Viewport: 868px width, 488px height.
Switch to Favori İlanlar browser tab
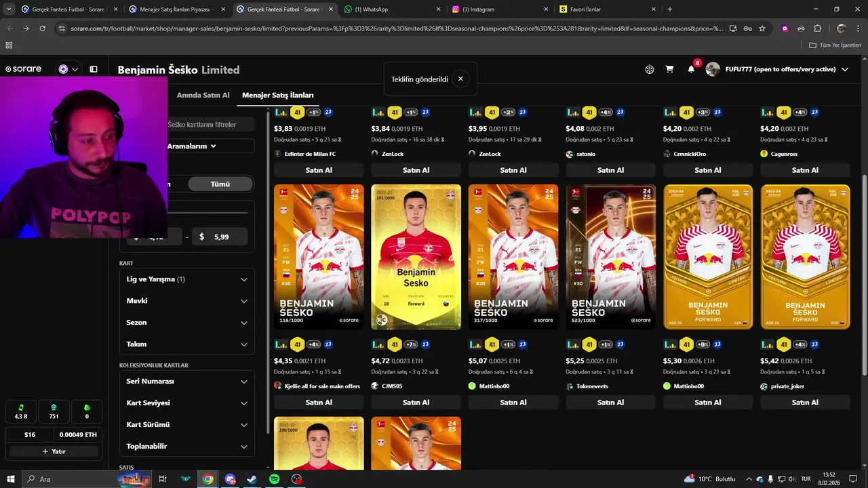[607, 9]
